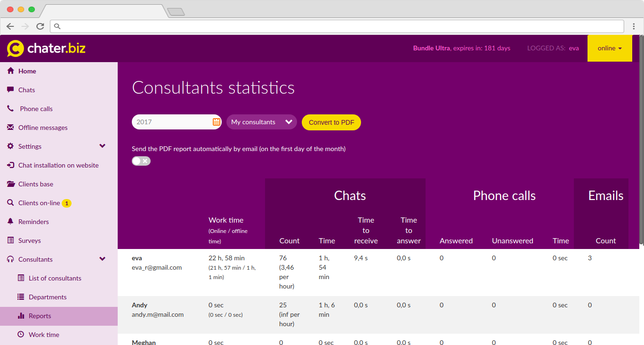This screenshot has width=644, height=345.
Task: Click the Phone calls handset icon
Action: [10, 108]
